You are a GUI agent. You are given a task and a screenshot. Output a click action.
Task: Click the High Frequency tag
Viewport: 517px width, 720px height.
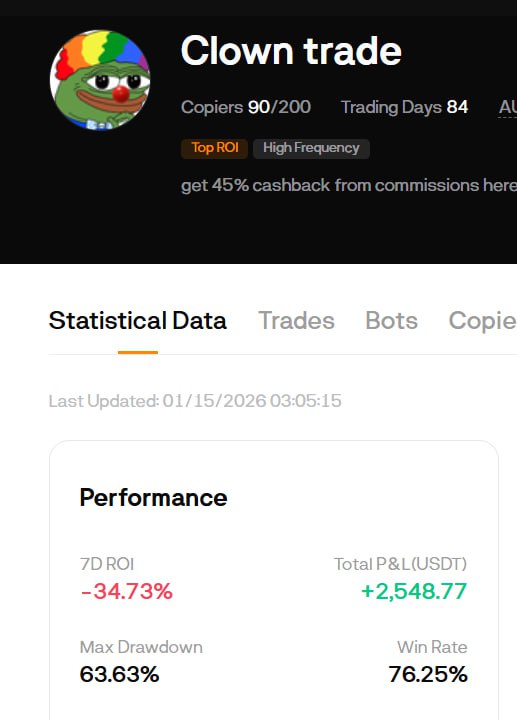pos(311,148)
